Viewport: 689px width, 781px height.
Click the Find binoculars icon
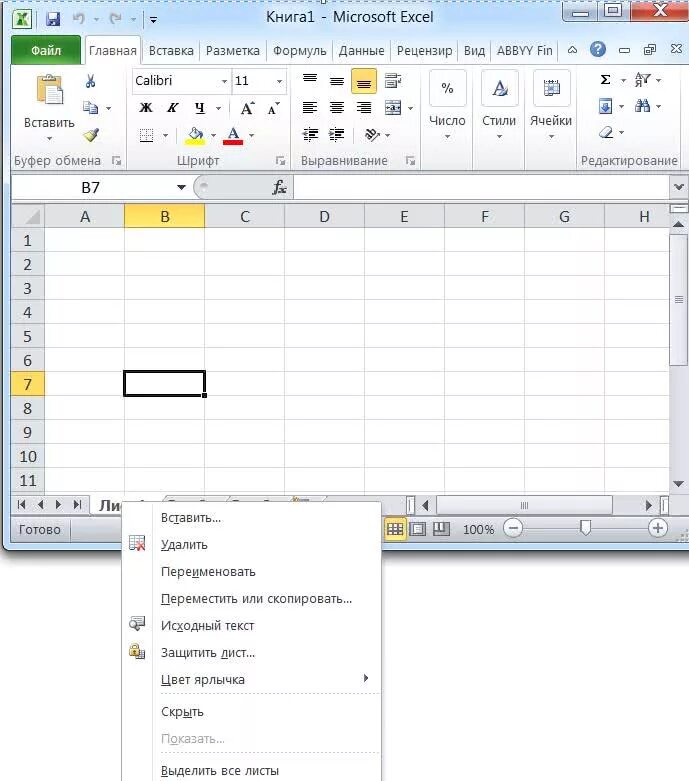pos(642,106)
